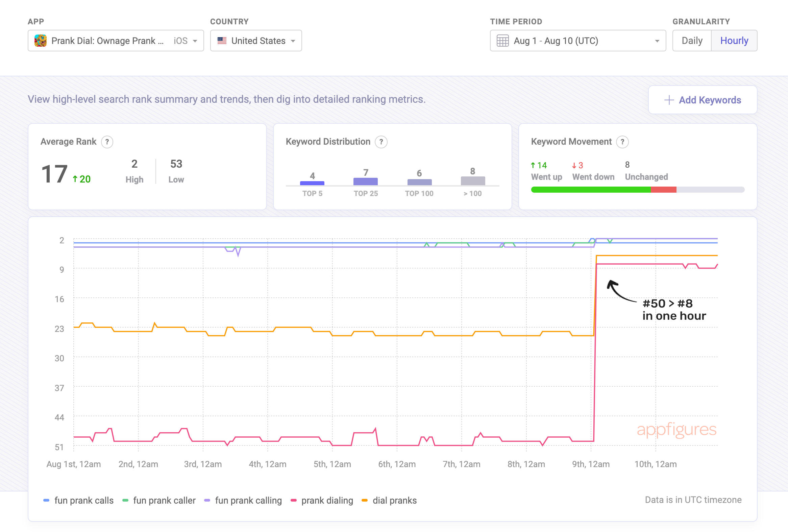Click the TOP 5 distribution bar
The image size is (788, 532).
(312, 183)
